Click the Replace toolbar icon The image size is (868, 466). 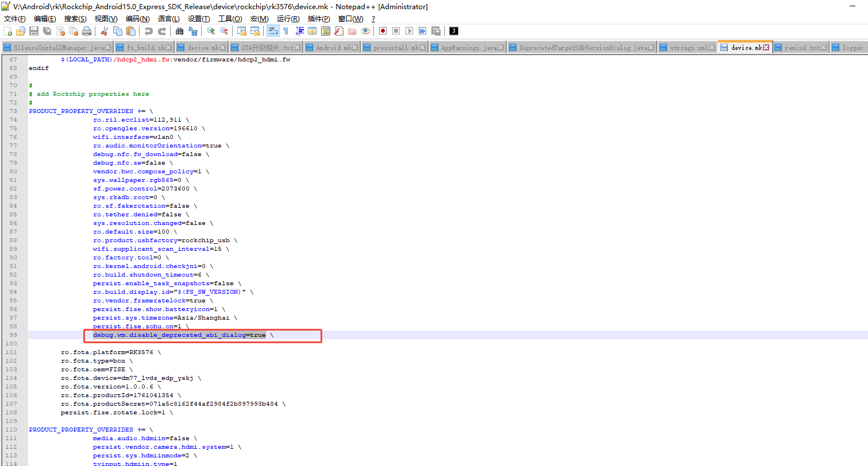pyautogui.click(x=193, y=31)
